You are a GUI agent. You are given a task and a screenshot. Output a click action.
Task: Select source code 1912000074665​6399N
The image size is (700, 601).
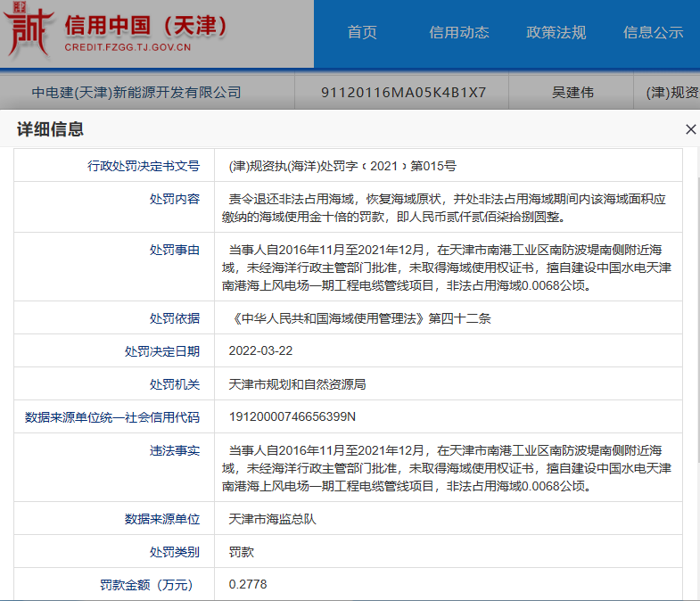click(292, 416)
